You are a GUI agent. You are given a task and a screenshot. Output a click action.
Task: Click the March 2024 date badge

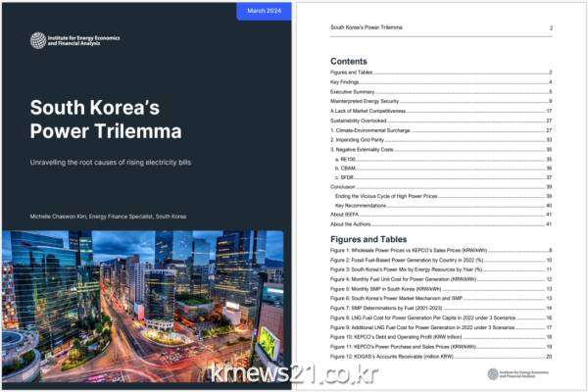264,11
